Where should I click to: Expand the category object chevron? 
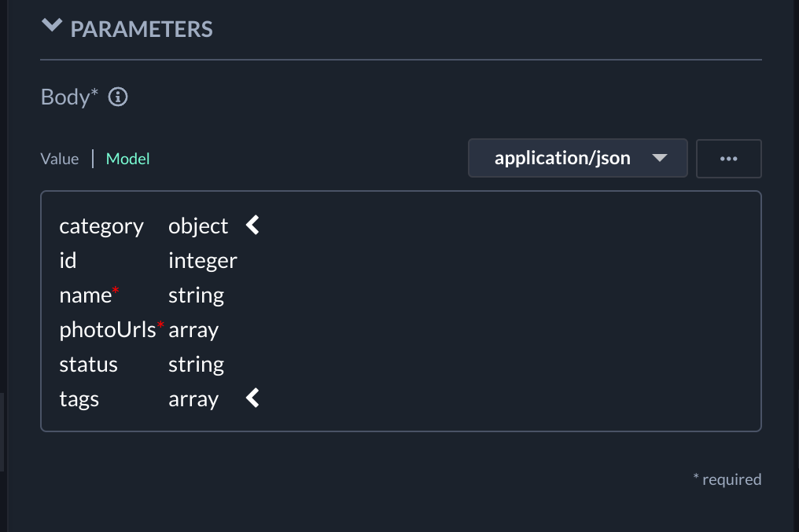coord(252,226)
